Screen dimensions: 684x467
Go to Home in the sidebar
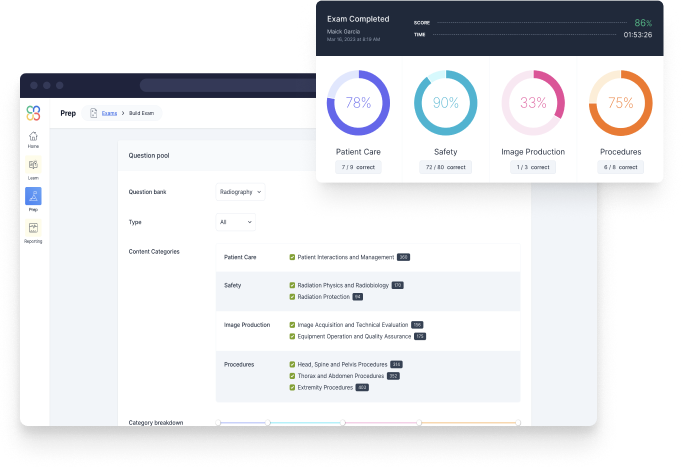[34, 137]
